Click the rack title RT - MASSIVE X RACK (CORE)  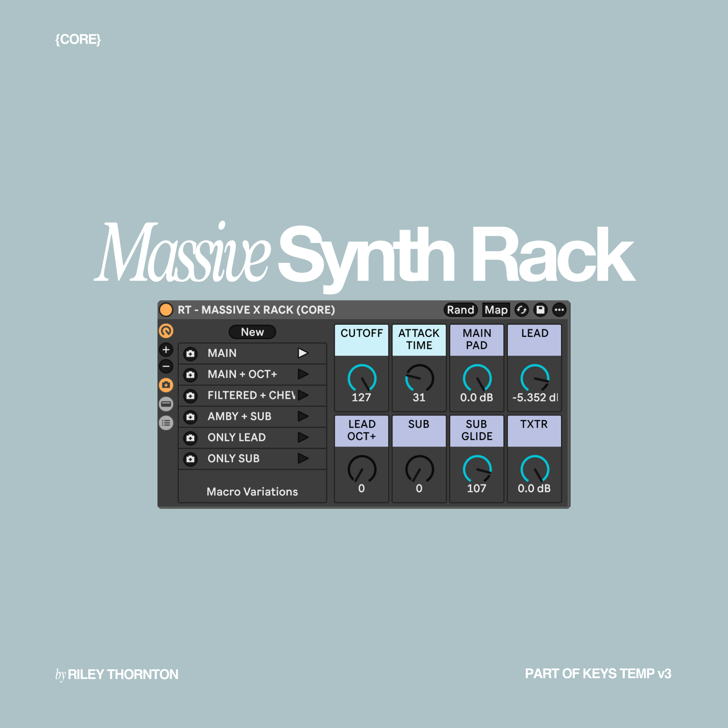pos(257,310)
